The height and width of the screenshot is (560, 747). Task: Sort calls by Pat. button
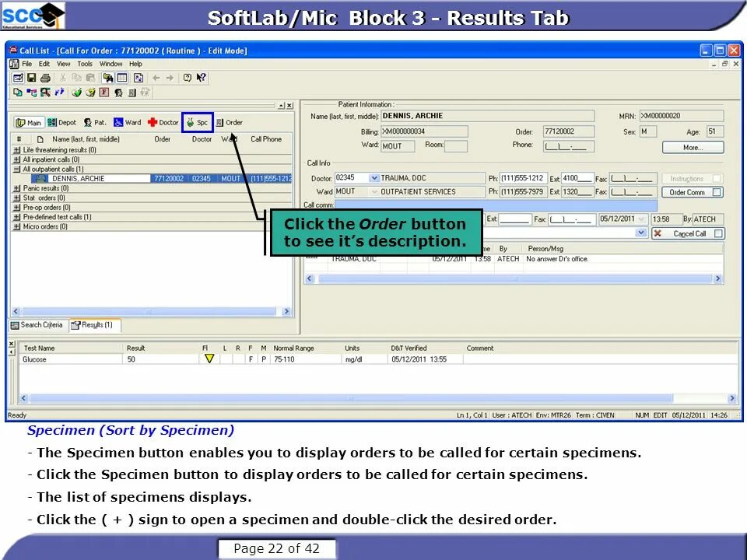pyautogui.click(x=95, y=122)
